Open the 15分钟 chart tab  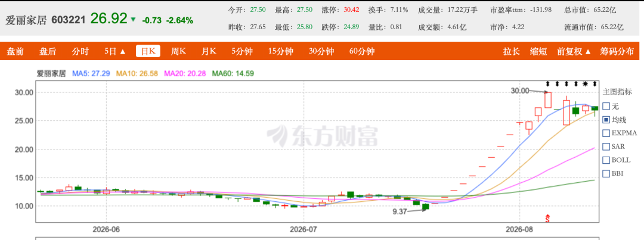point(280,51)
